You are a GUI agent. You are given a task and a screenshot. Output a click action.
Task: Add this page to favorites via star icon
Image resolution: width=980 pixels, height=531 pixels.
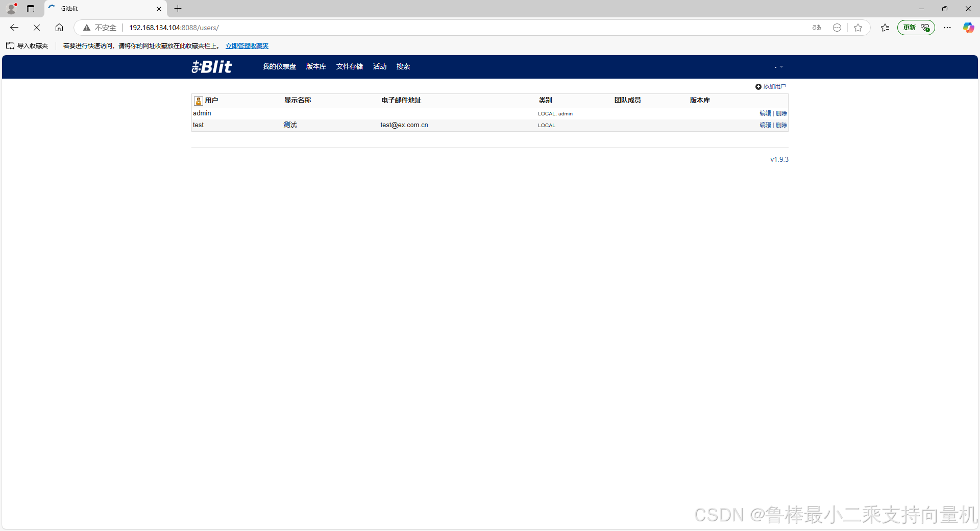click(x=858, y=28)
